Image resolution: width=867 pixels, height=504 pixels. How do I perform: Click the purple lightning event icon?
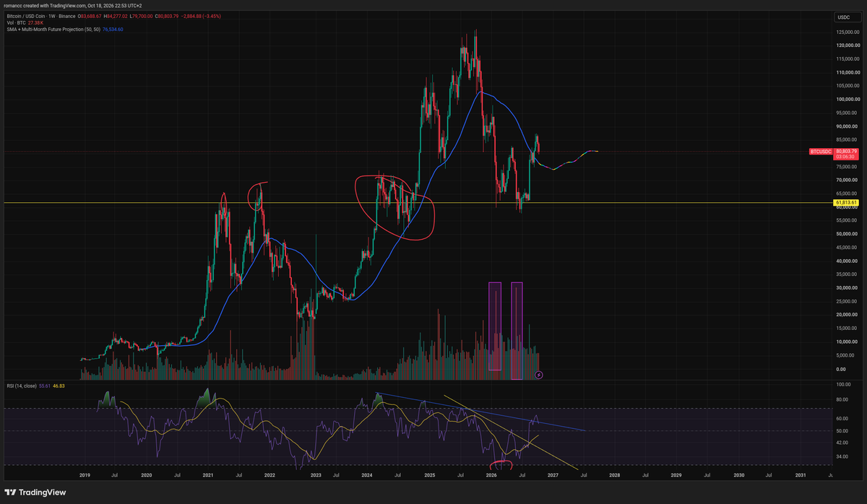pyautogui.click(x=538, y=375)
